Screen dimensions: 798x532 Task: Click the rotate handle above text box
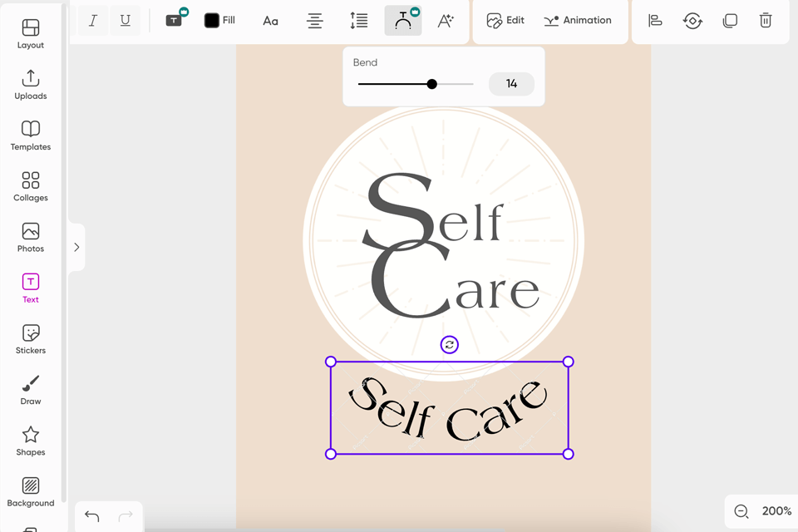coord(450,345)
